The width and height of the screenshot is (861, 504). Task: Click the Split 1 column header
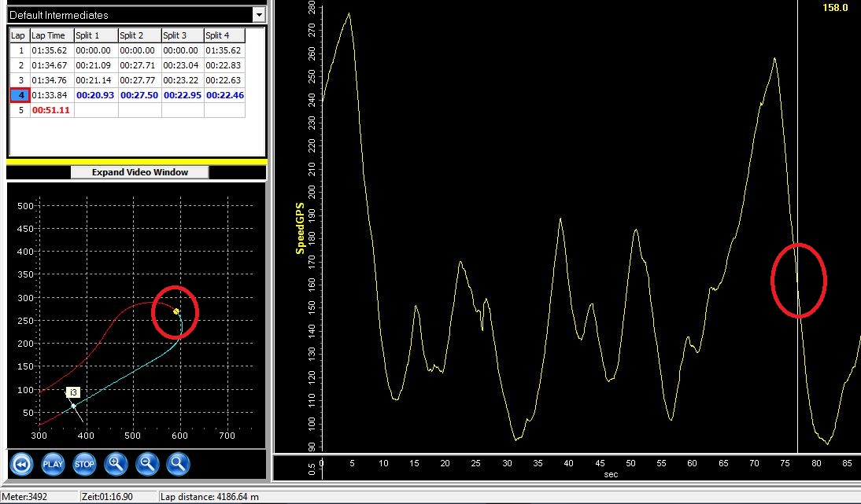[94, 35]
